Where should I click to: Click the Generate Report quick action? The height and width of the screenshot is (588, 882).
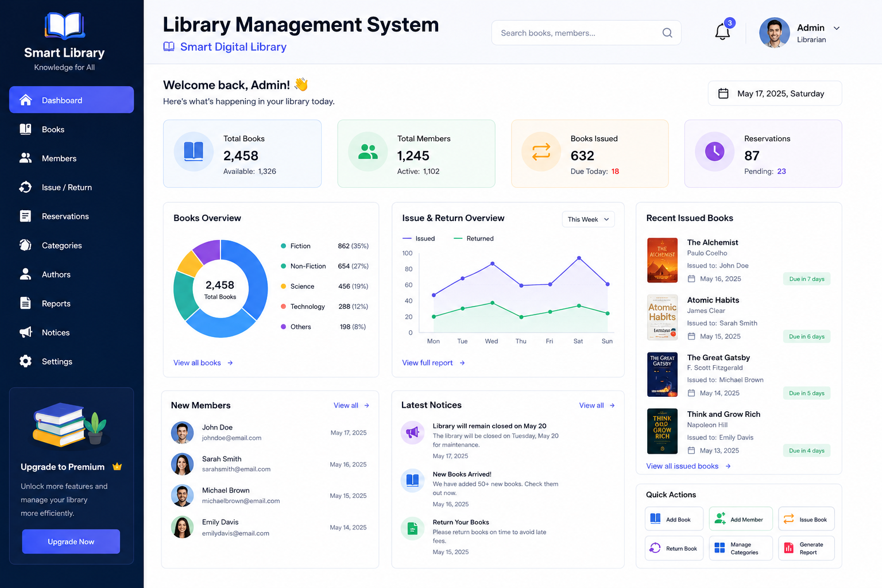pyautogui.click(x=806, y=548)
